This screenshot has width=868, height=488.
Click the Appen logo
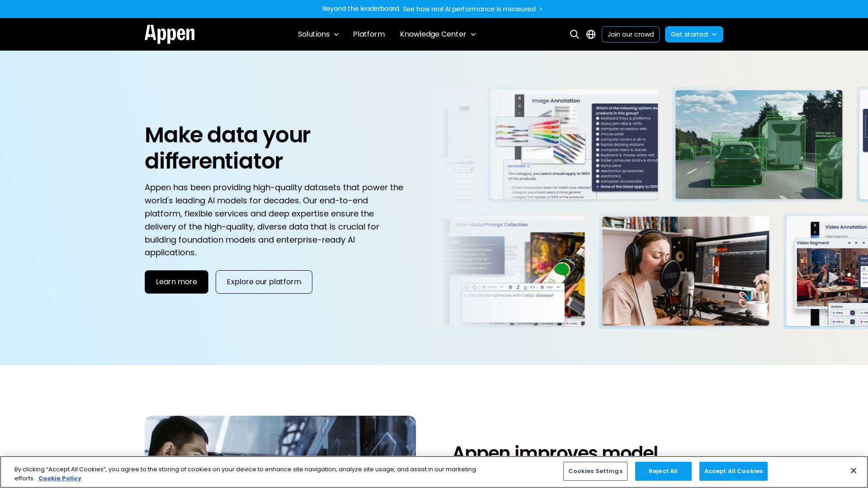(170, 34)
